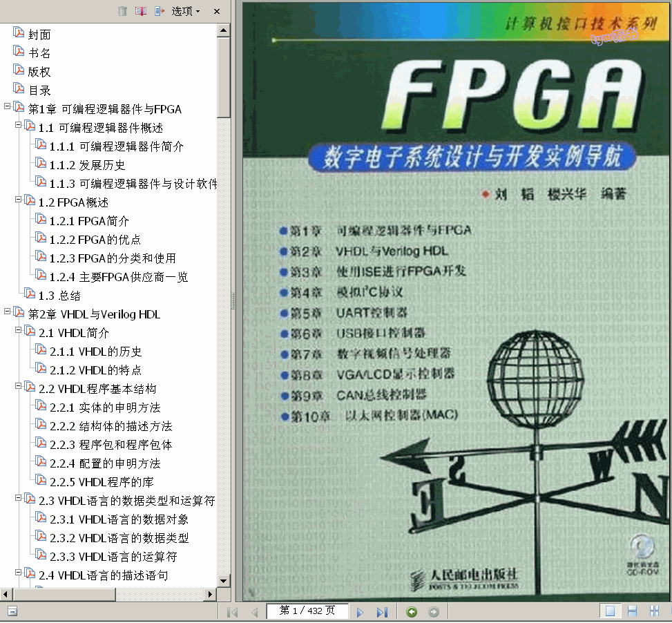672x623 pixels.
Task: Open the 版权 bookmark
Action: tap(39, 72)
